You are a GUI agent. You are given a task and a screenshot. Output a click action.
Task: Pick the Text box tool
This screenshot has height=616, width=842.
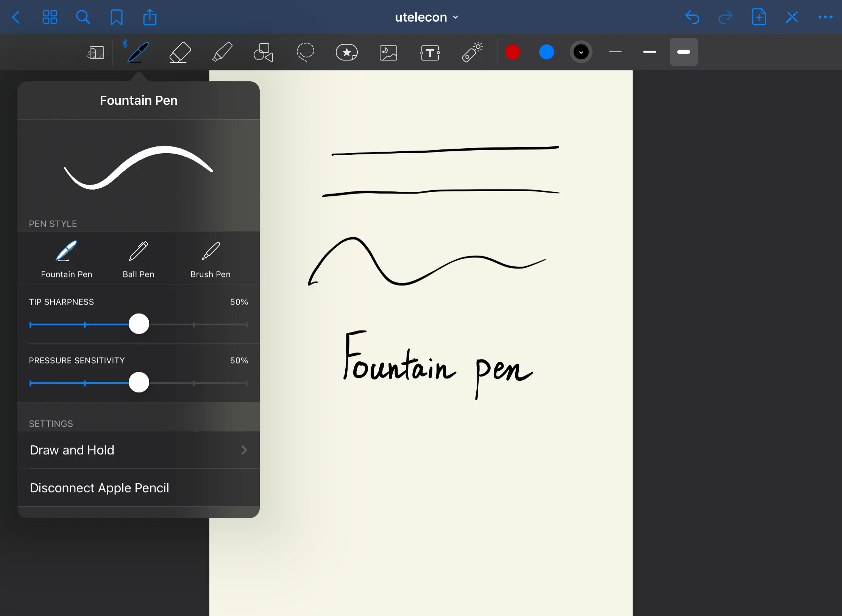click(430, 53)
